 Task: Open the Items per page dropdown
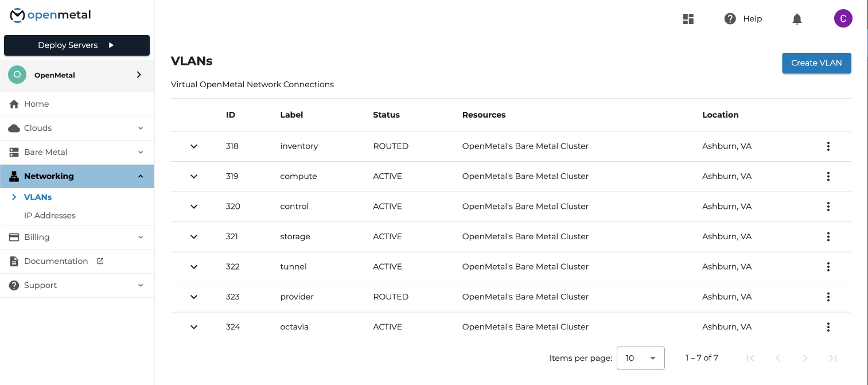[640, 357]
